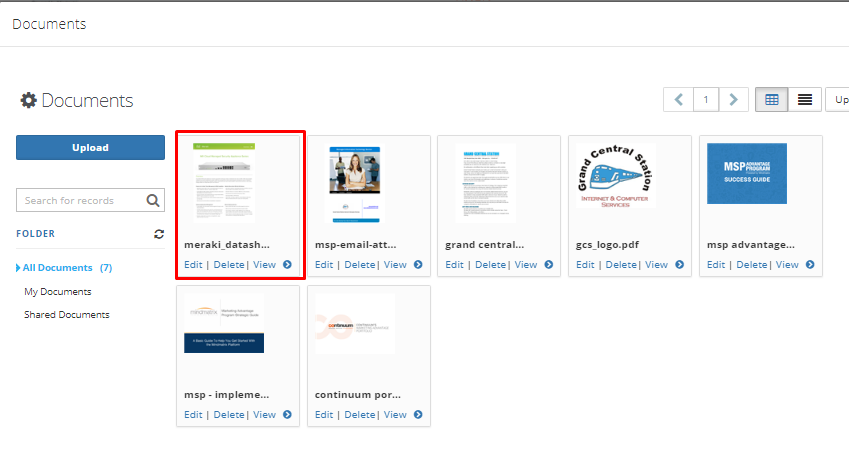Click the continuum por... file name

[358, 395]
